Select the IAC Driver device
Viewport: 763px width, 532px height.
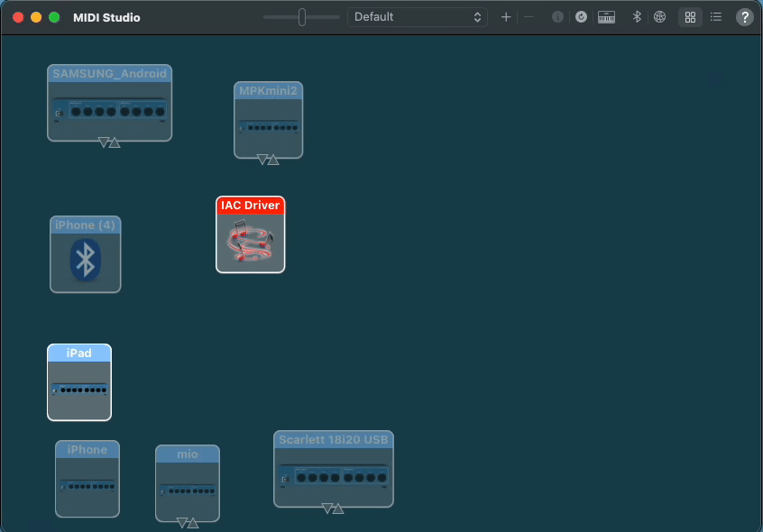pyautogui.click(x=250, y=234)
